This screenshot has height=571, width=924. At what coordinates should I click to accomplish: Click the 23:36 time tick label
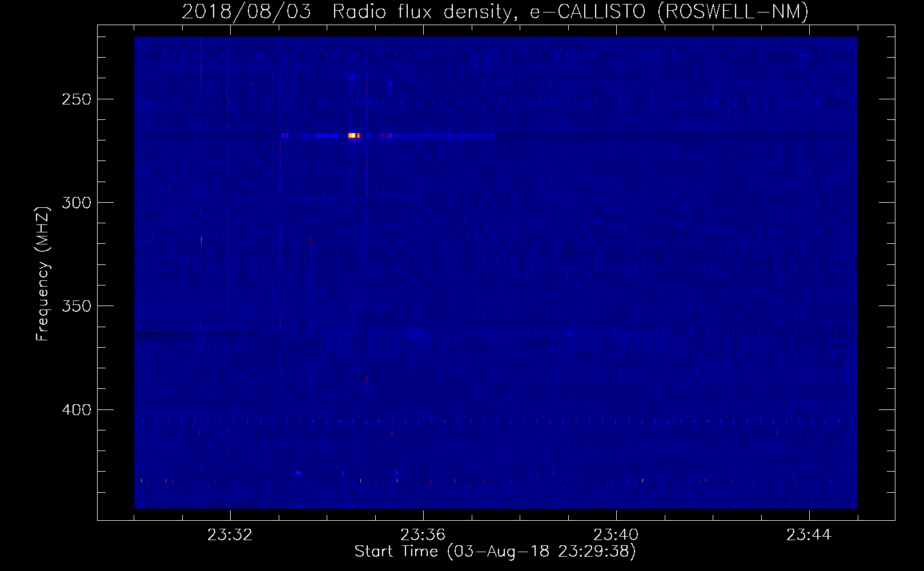(x=423, y=535)
